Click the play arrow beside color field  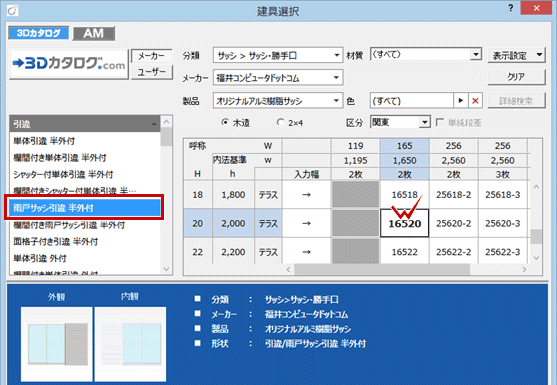(x=461, y=101)
